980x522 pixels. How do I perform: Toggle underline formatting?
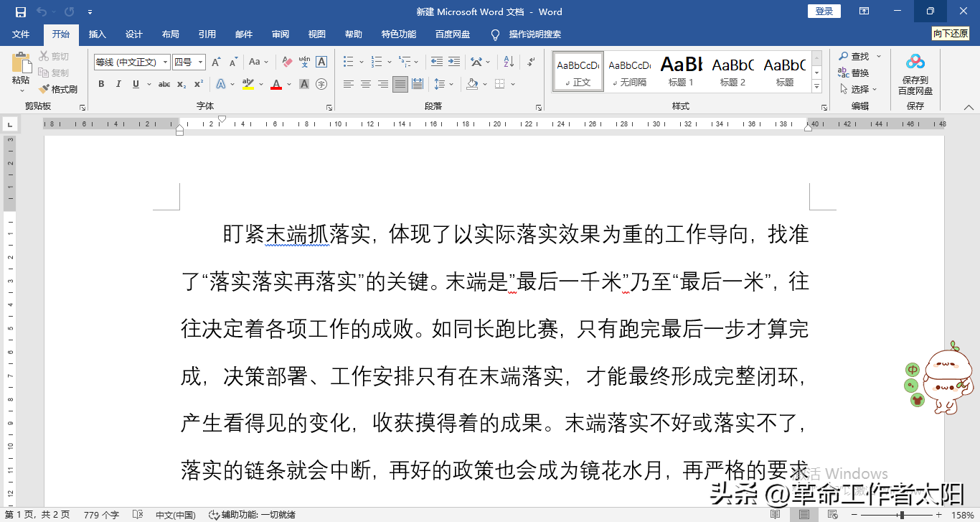coord(136,84)
